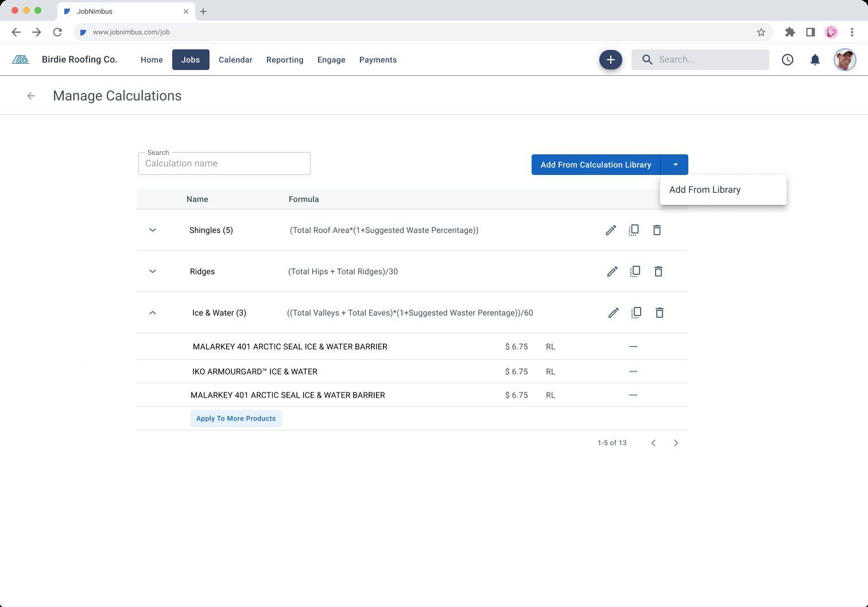Open the Home nav item

(x=152, y=60)
